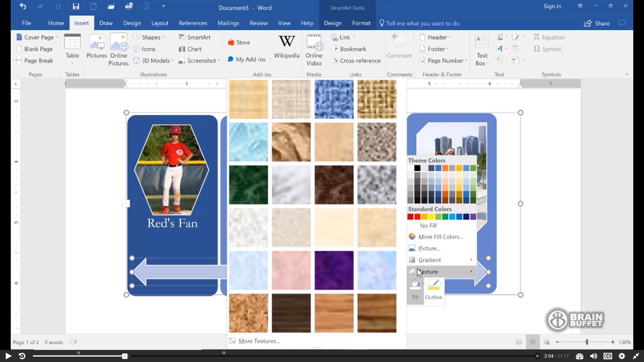The width and height of the screenshot is (644, 362).
Task: Click the Save icon in quick access toolbar
Action: [x=76, y=6]
